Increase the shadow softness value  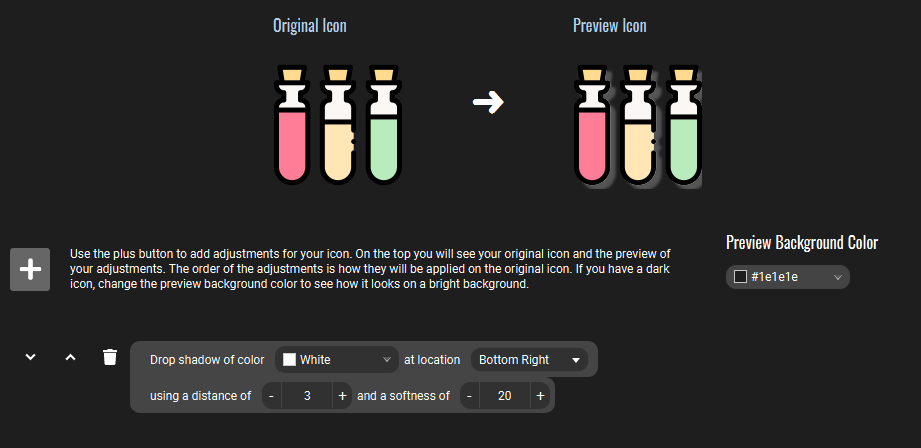(x=540, y=396)
